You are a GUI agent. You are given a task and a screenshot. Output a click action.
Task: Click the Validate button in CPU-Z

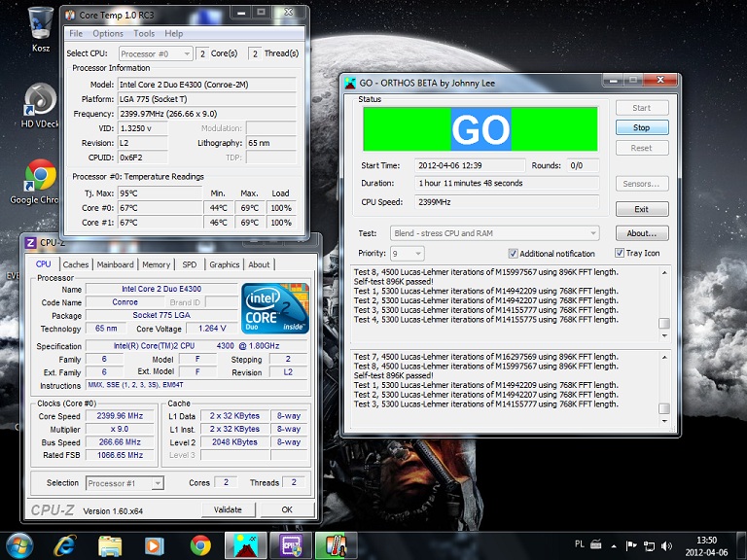(x=228, y=509)
